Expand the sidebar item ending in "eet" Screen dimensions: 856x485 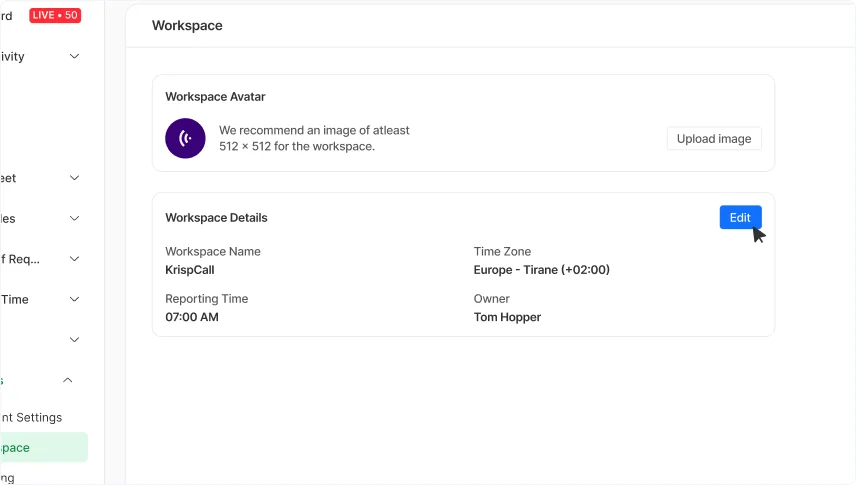[74, 178]
